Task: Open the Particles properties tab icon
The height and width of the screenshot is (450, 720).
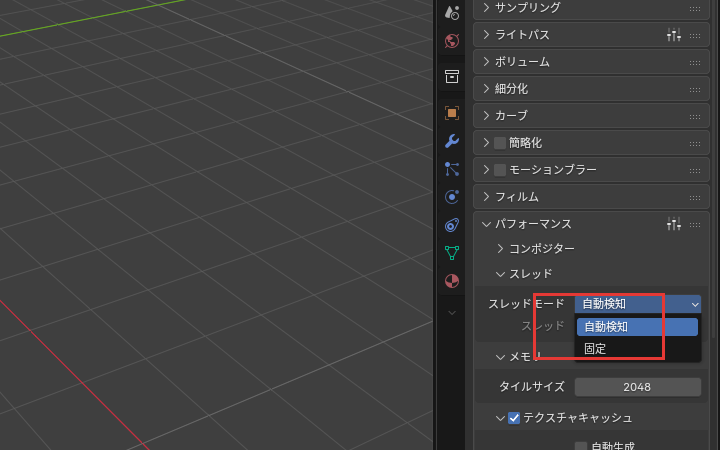Action: (x=452, y=169)
